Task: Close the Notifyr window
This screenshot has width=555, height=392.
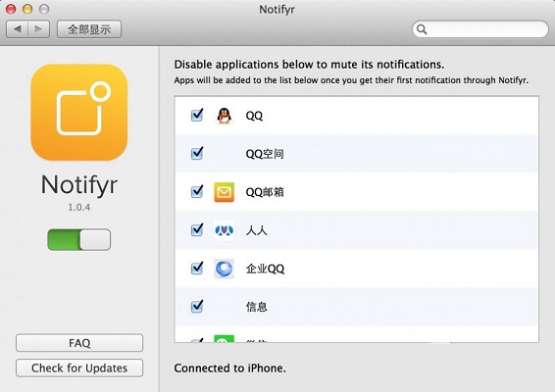Action: [11, 9]
